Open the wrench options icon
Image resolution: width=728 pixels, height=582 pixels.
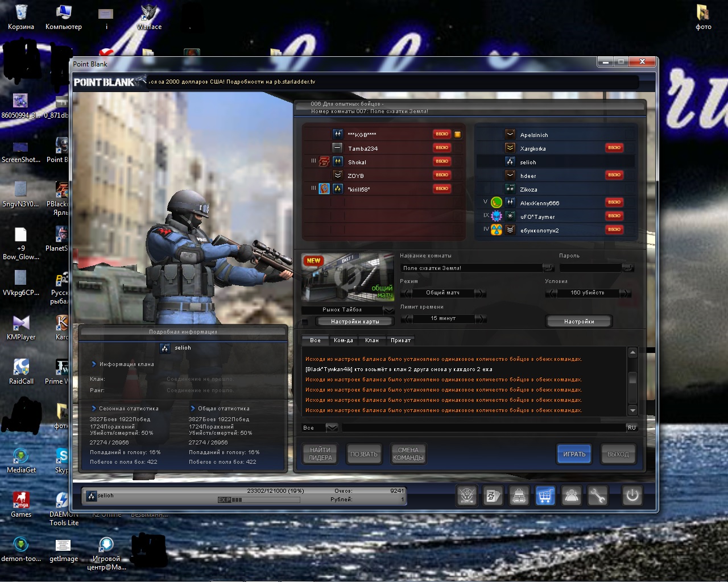597,496
